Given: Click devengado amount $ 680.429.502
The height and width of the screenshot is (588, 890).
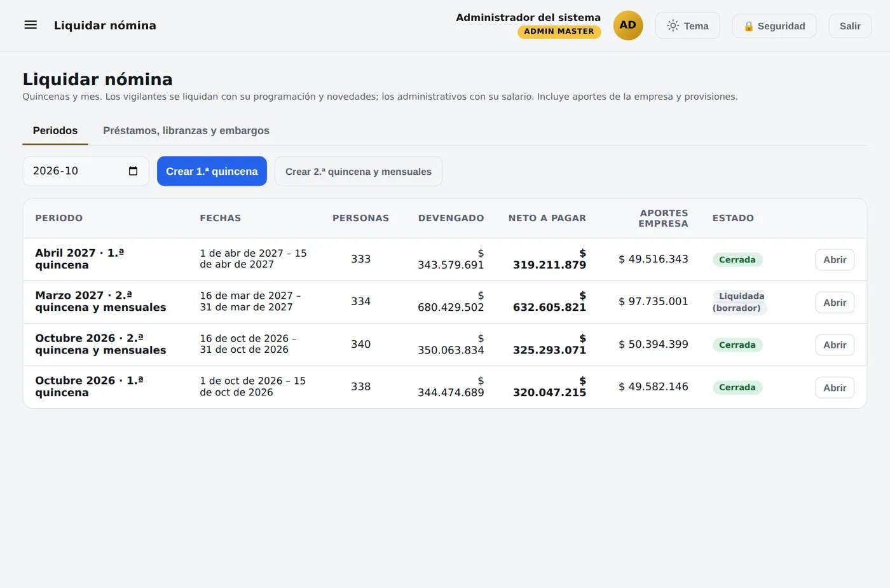Looking at the screenshot, I should 451,301.
